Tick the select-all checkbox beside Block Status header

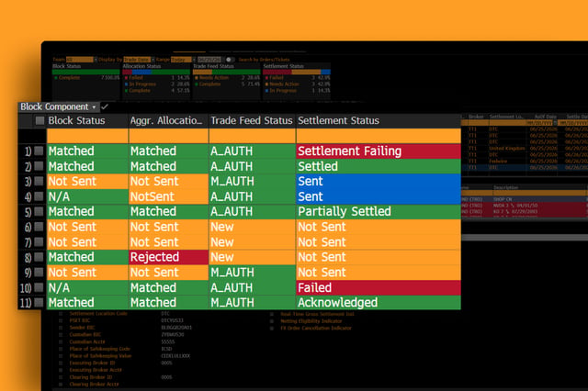[x=40, y=120]
